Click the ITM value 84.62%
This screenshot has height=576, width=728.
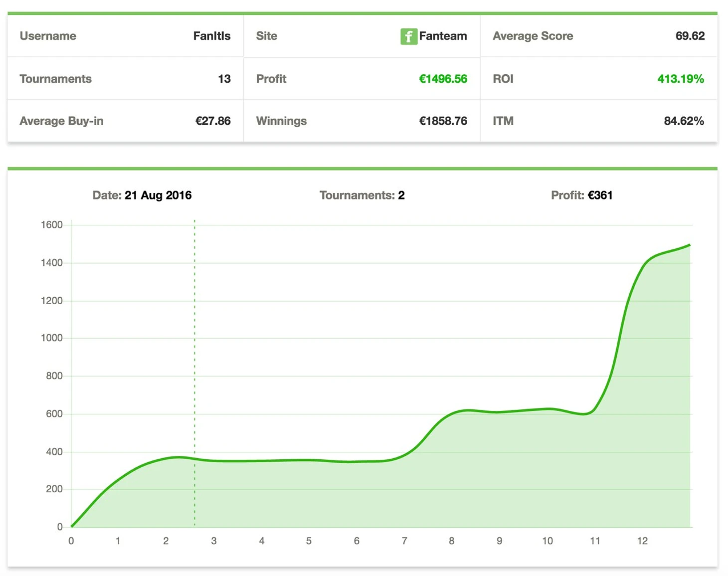tap(684, 121)
